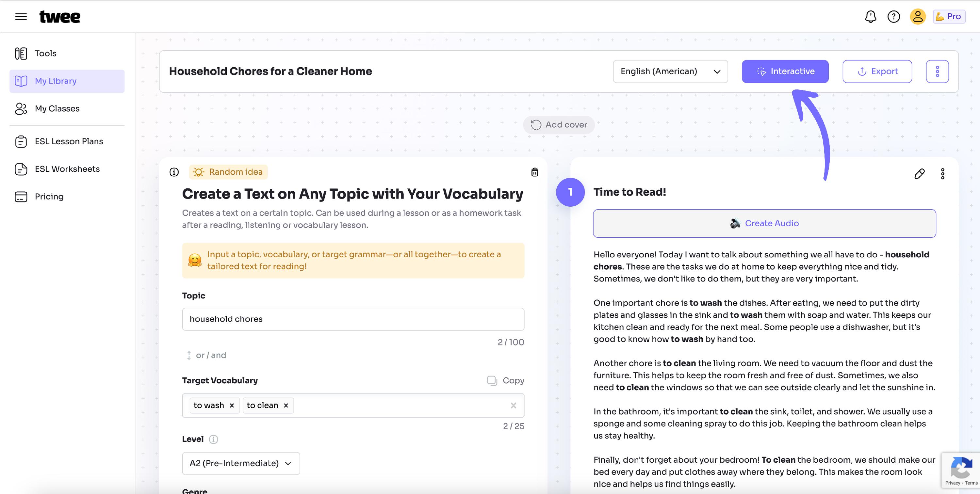980x494 pixels.
Task: Open Tools in the sidebar
Action: point(67,53)
